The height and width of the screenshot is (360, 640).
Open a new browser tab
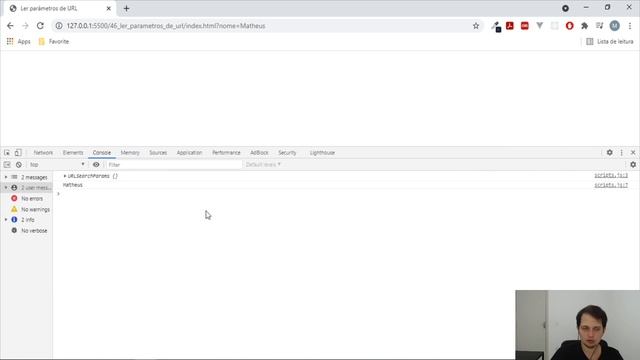127,8
